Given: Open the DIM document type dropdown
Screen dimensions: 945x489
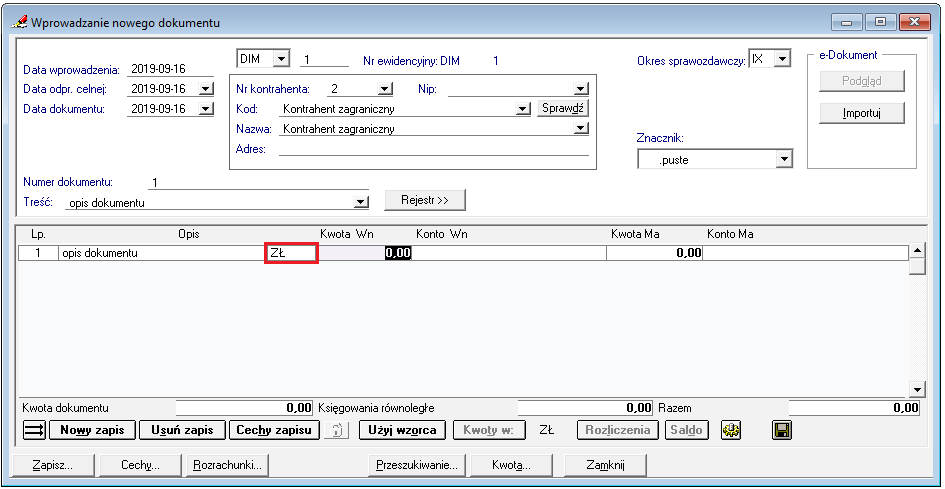Looking at the screenshot, I should (x=281, y=59).
